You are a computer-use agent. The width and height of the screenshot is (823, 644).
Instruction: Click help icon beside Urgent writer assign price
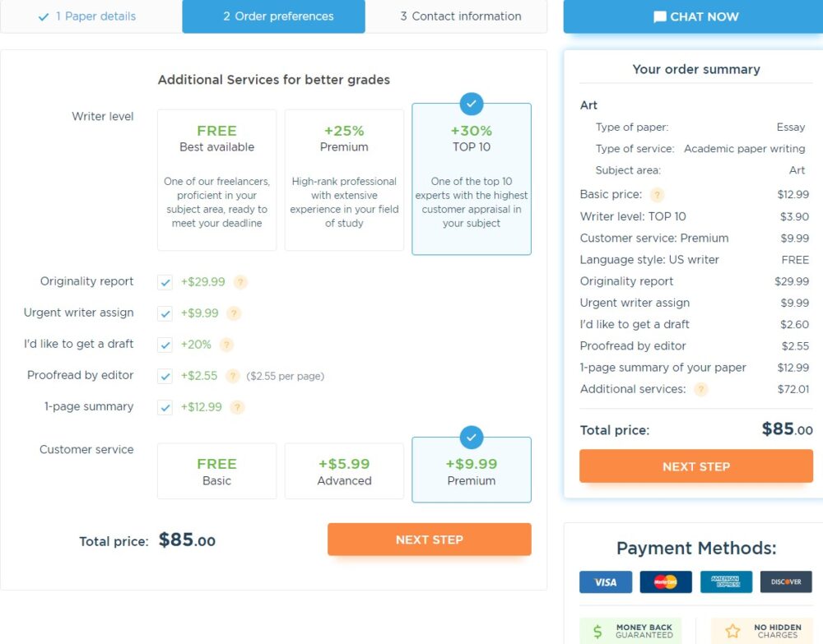coord(234,313)
